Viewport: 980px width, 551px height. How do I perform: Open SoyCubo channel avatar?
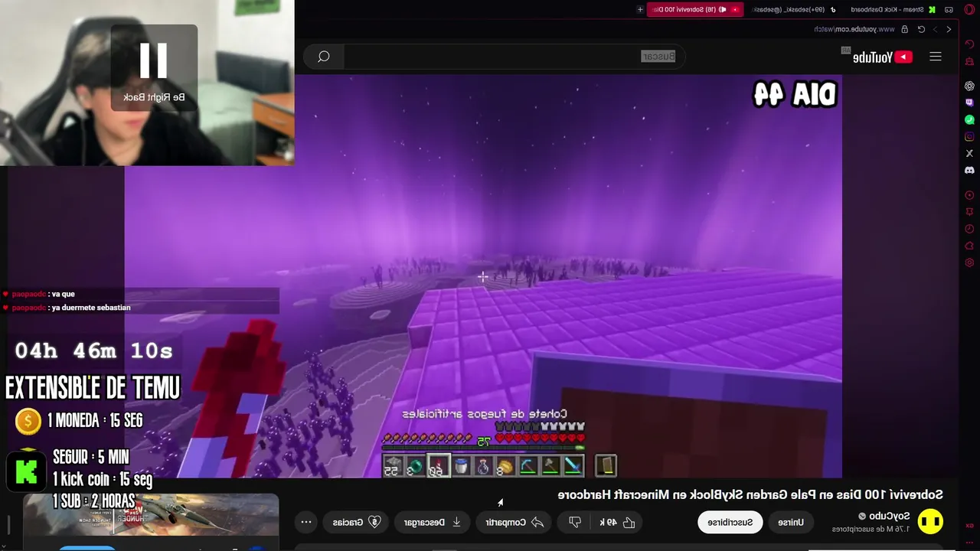931,522
